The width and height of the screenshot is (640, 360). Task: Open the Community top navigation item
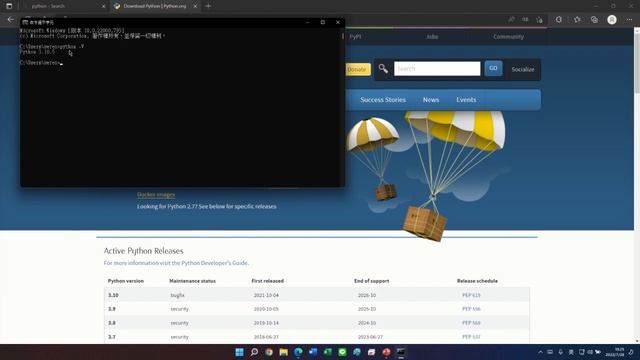pyautogui.click(x=508, y=36)
